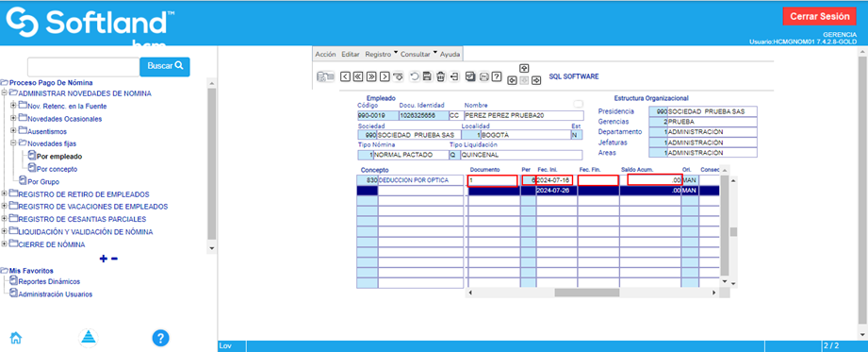Click the empty Fec. Fin. field in first row
Screen dimensions: 868x352
pos(598,180)
